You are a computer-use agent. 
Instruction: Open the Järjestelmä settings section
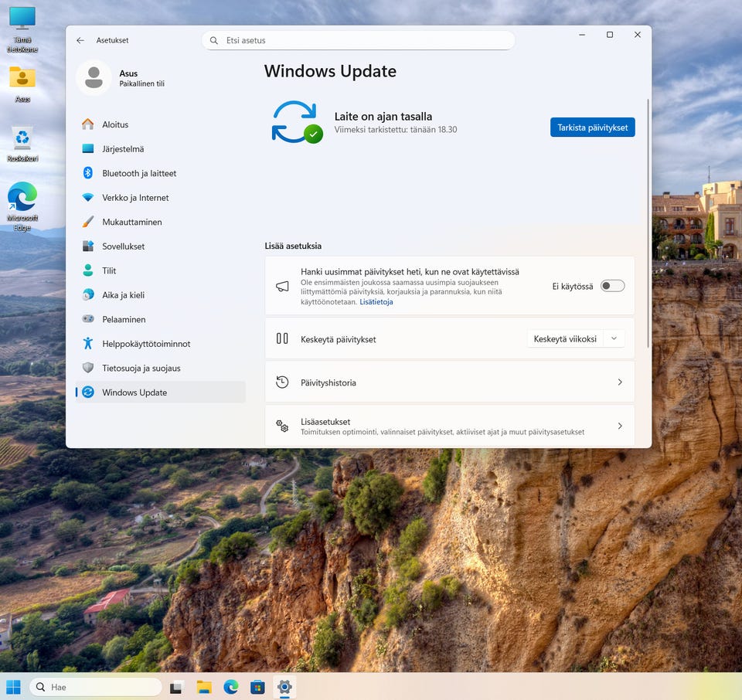tap(161, 149)
